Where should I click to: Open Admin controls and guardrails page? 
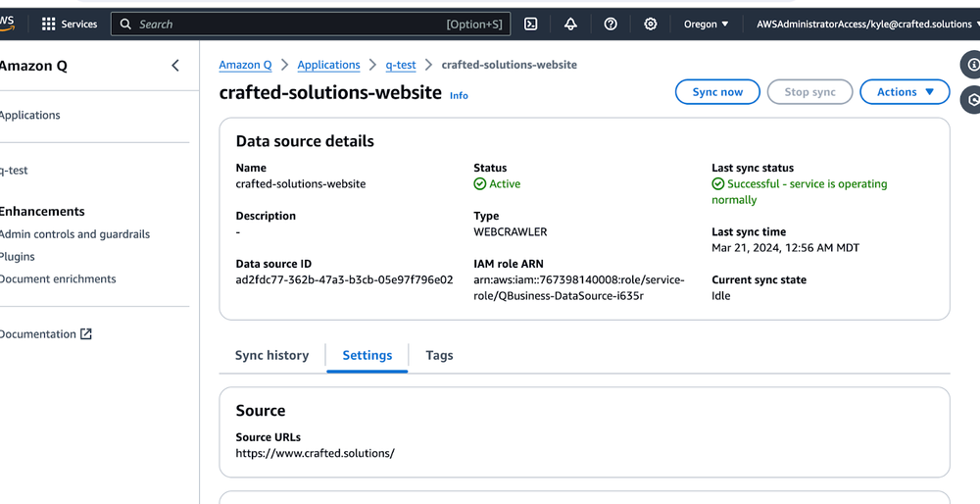[74, 234]
